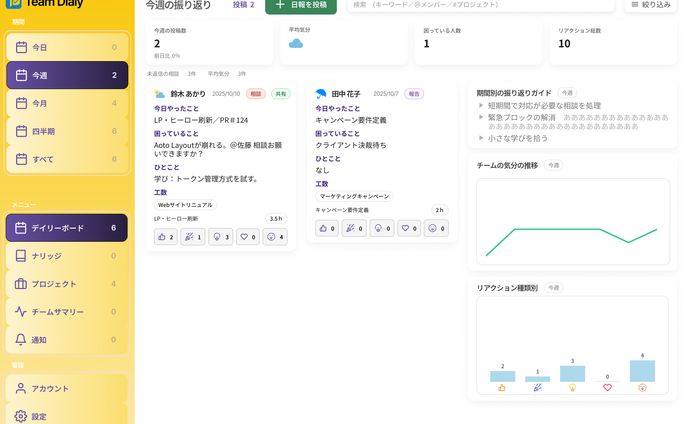This screenshot has height=424, width=688.
Task: Click 今週 badge beside 期間別の振り返りガイド
Action: [567, 93]
